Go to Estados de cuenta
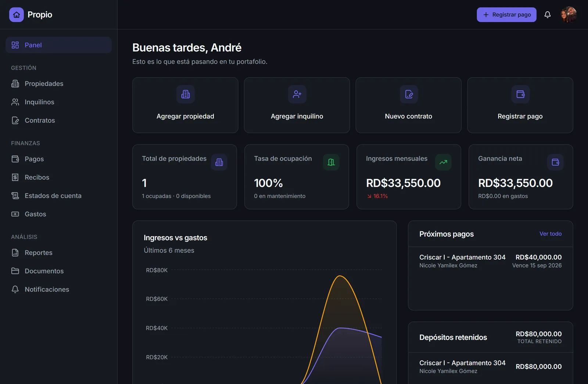The width and height of the screenshot is (588, 384). click(x=58, y=196)
